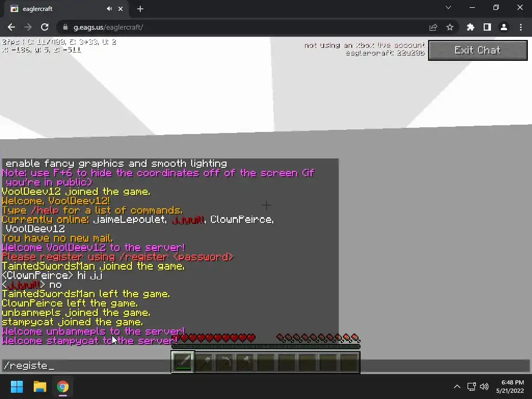Click the '<ClownPeirce> hi jj' chat line
Screen dimensions: 532x399
(x=52, y=275)
